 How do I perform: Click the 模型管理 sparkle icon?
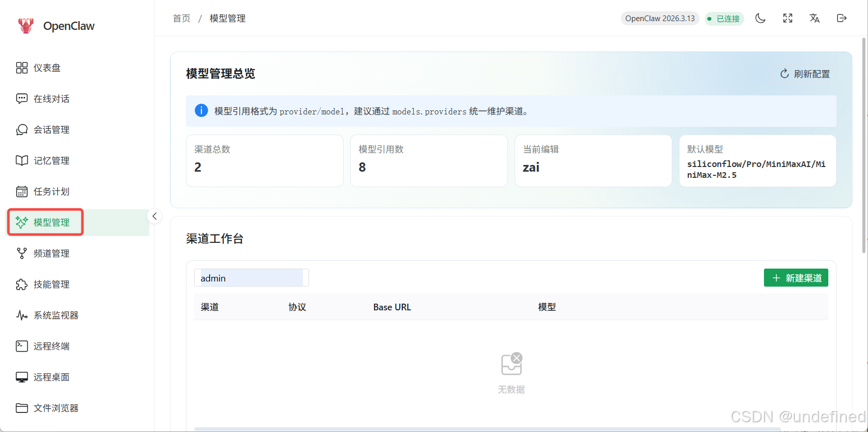coord(22,222)
